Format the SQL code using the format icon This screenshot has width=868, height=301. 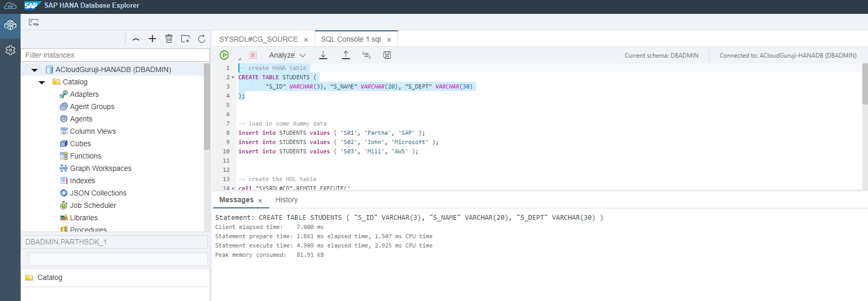click(367, 55)
